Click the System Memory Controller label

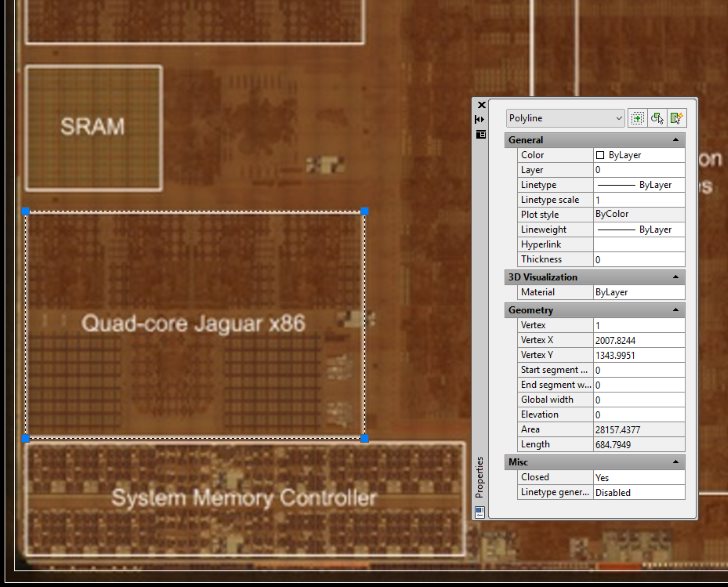[x=244, y=498]
